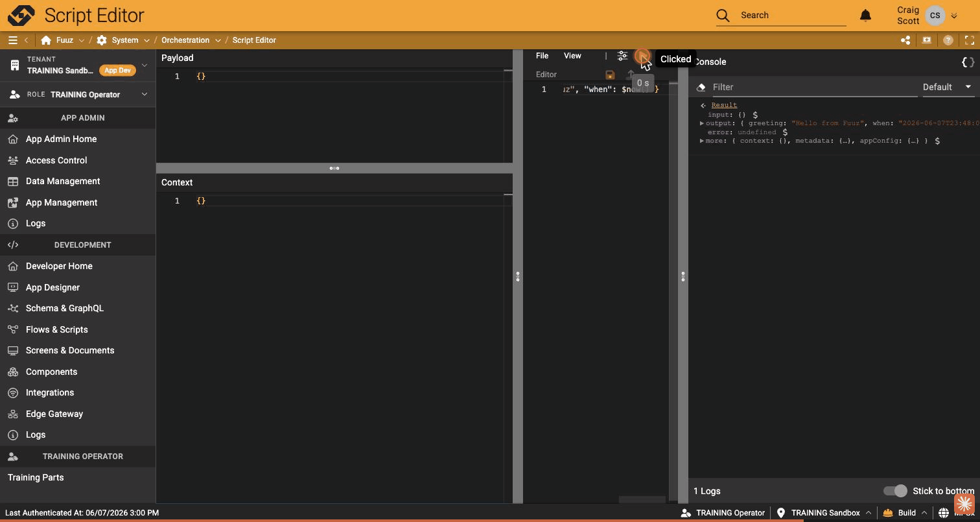Click the CS user avatar

click(x=935, y=16)
